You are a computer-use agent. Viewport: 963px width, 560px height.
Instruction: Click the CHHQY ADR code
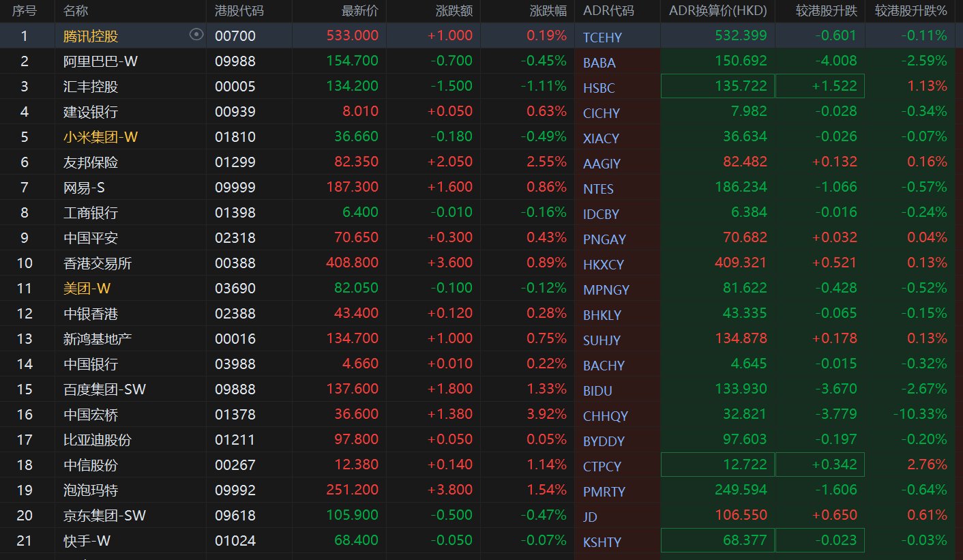click(x=605, y=416)
